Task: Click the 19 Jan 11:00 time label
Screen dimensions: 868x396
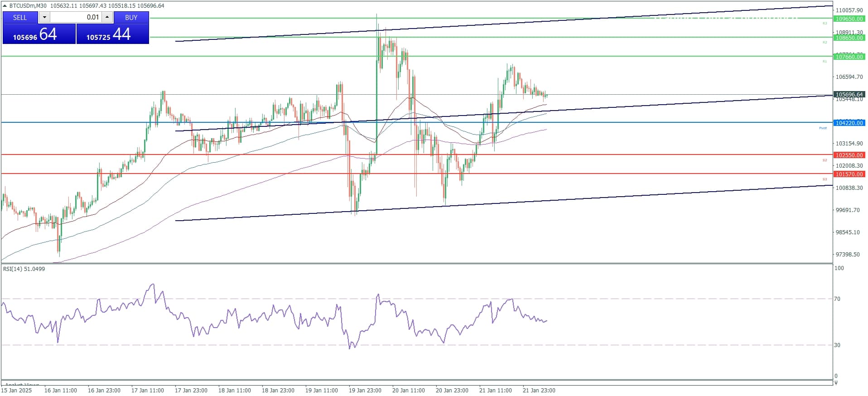Action: tap(322, 391)
